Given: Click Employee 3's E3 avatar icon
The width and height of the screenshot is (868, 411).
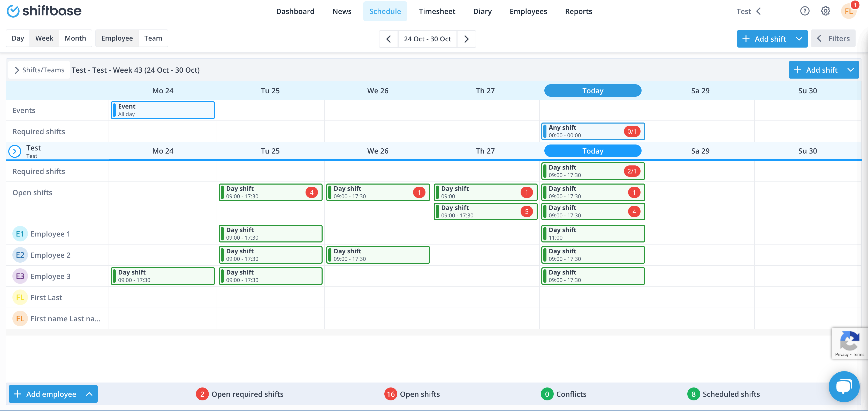Looking at the screenshot, I should [20, 276].
